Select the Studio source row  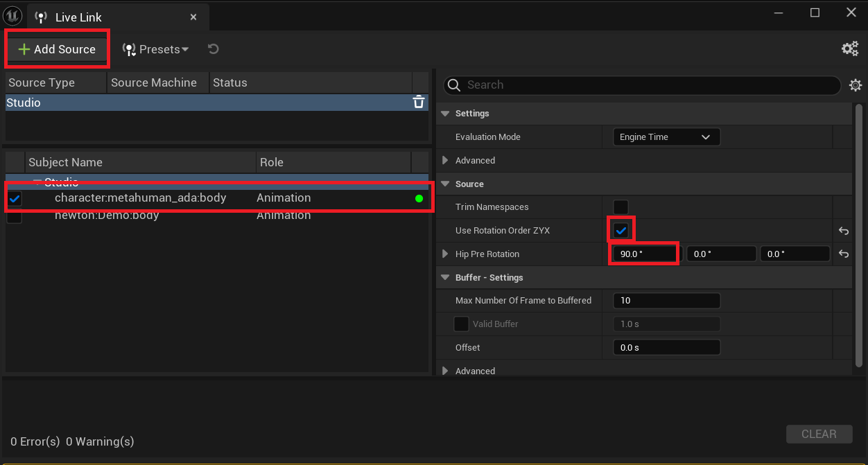[216, 103]
